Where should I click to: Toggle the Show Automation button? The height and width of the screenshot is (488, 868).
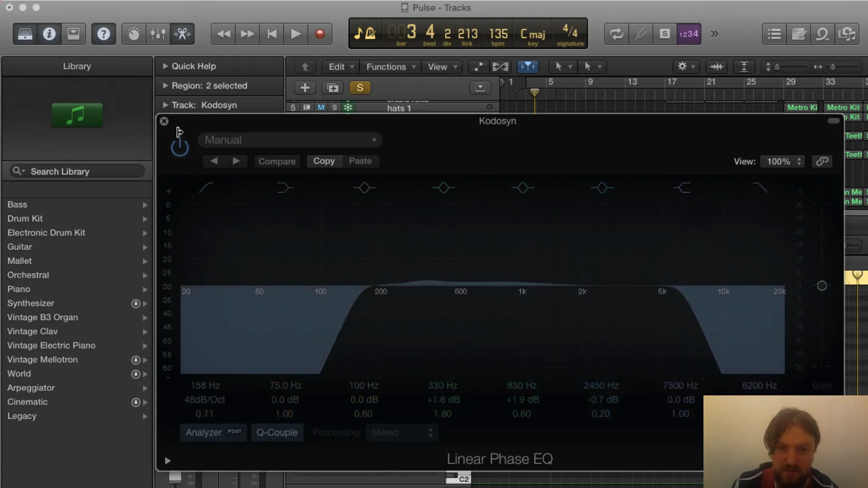tap(477, 67)
